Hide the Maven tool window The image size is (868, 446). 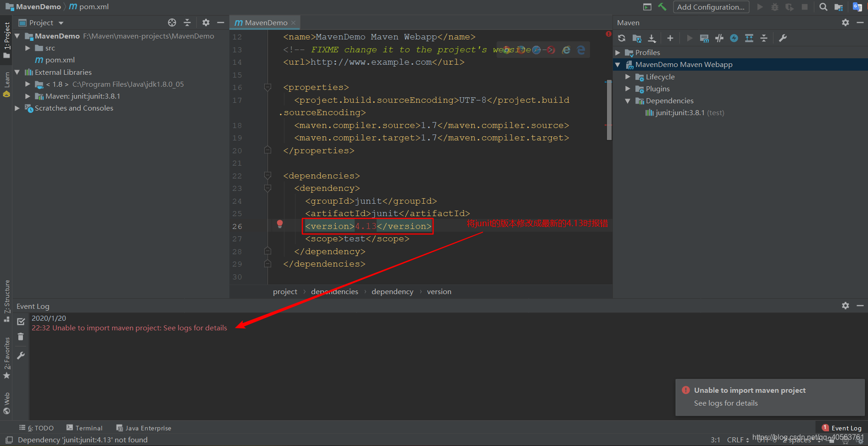click(x=860, y=22)
